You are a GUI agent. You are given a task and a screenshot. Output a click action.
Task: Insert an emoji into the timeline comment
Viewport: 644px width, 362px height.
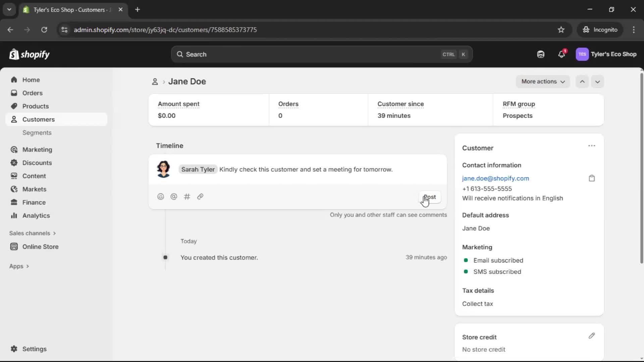click(x=161, y=197)
